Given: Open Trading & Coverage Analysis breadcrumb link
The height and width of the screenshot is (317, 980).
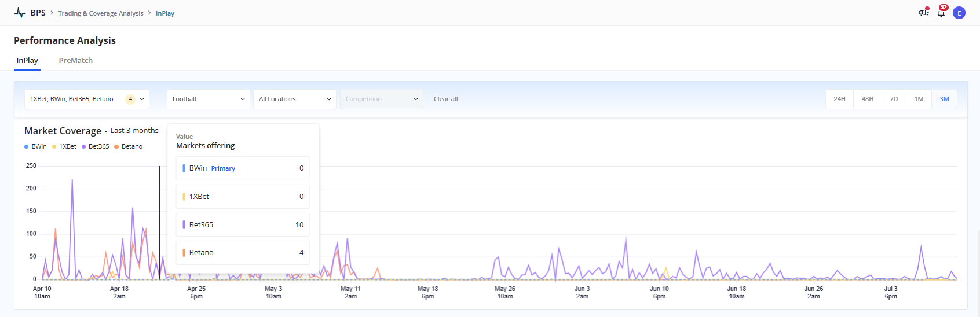Looking at the screenshot, I should pyautogui.click(x=101, y=13).
